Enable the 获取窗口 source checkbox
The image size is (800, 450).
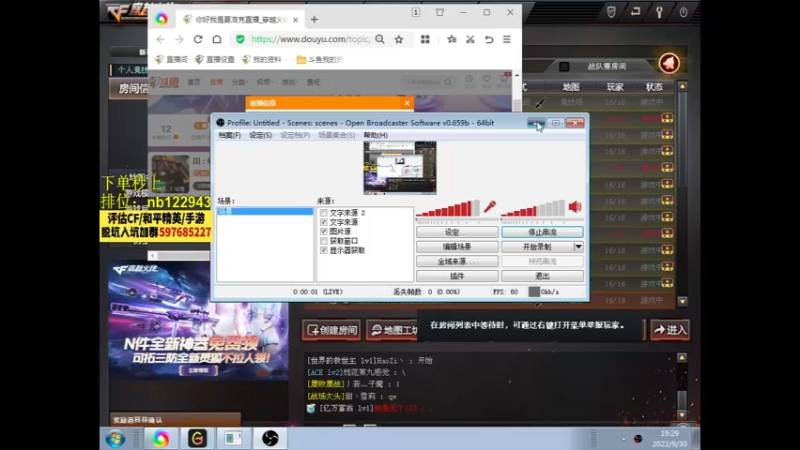click(323, 241)
